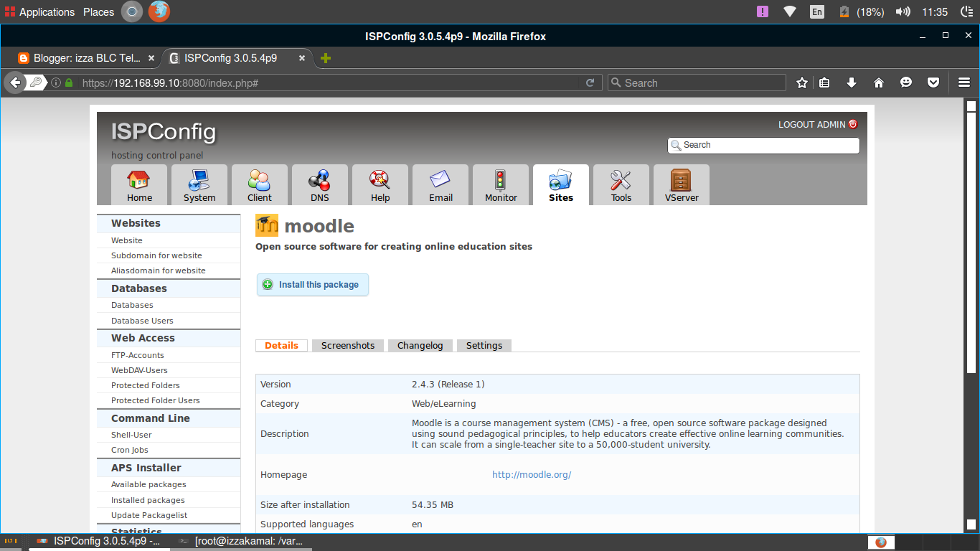Screen dimensions: 980x551
Task: Switch to the Screenshots tab
Action: 347,345
